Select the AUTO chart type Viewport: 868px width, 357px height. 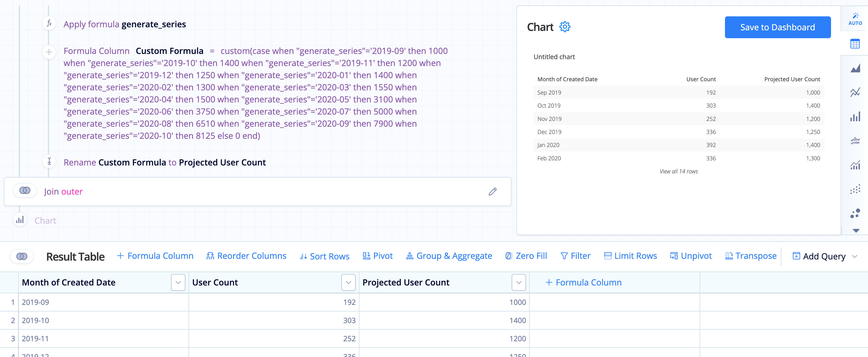tap(855, 19)
